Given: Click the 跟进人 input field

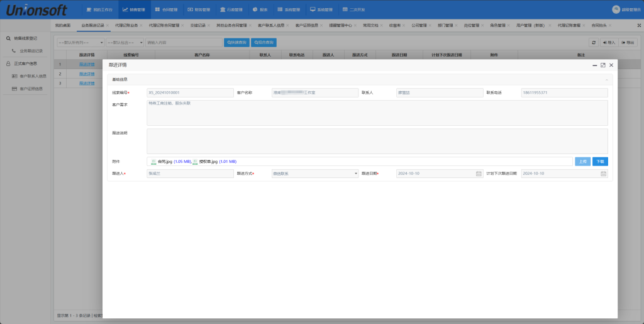Looking at the screenshot, I should (190, 174).
